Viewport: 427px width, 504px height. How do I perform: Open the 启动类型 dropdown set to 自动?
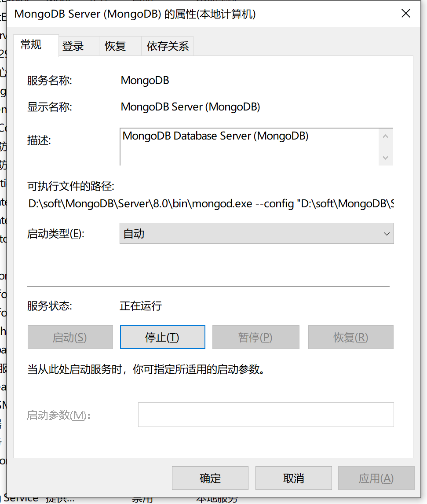point(256,233)
